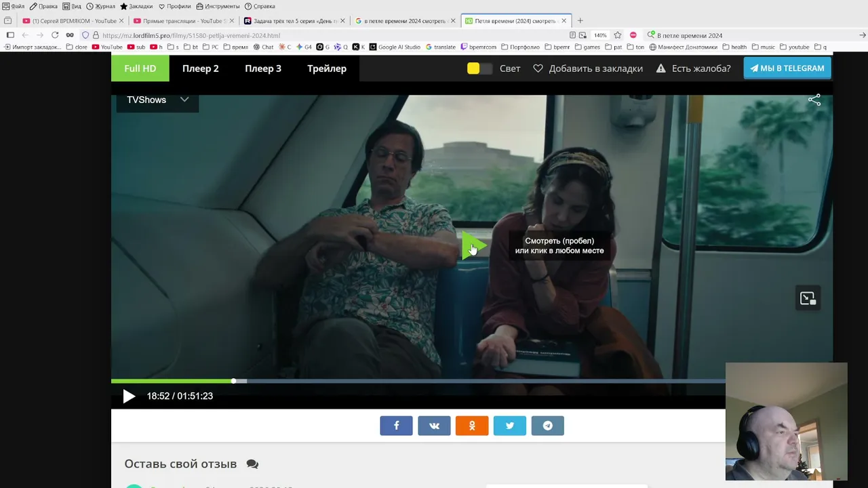Open the sidebar panel toggle icon

(x=10, y=35)
